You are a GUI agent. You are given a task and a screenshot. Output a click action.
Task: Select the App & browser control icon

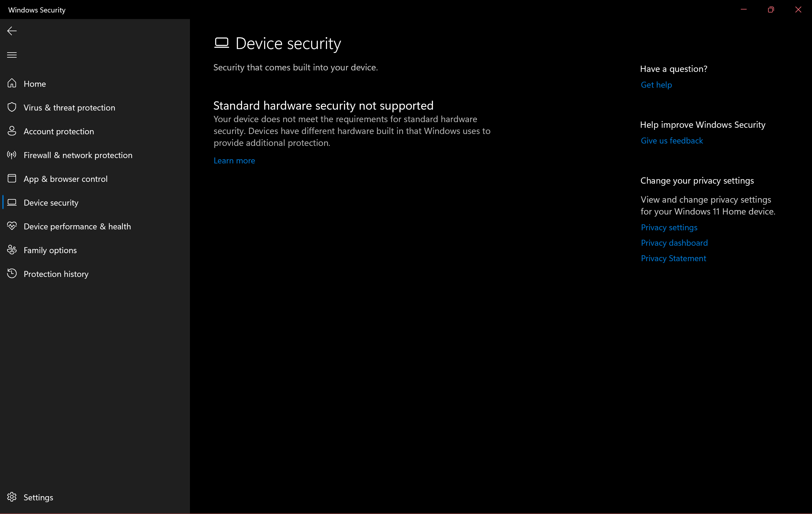coord(12,179)
